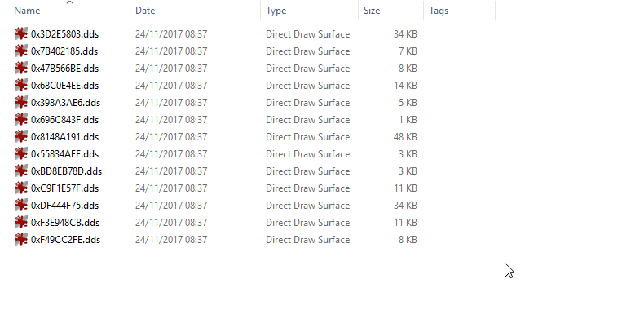Click the 1 KB size value

[x=408, y=120]
